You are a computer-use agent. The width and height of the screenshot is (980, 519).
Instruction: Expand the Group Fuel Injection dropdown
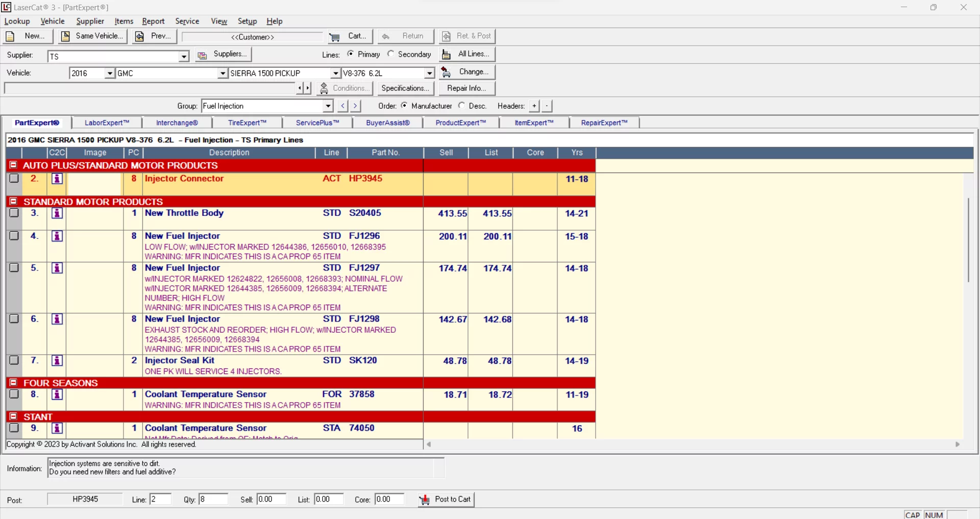(x=328, y=106)
